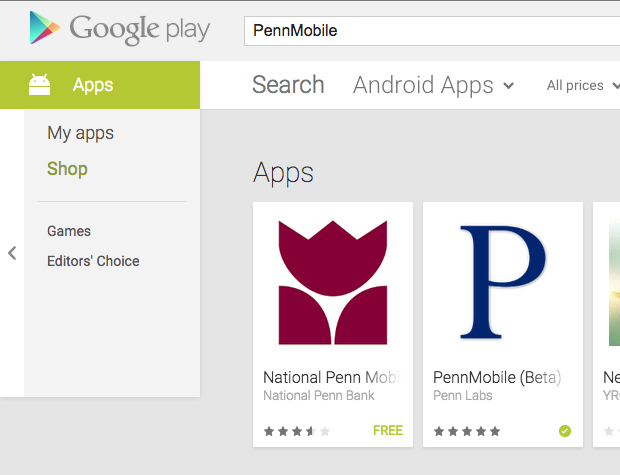620x475 pixels.
Task: Click the star rating of National Penn Mobile
Action: click(297, 431)
